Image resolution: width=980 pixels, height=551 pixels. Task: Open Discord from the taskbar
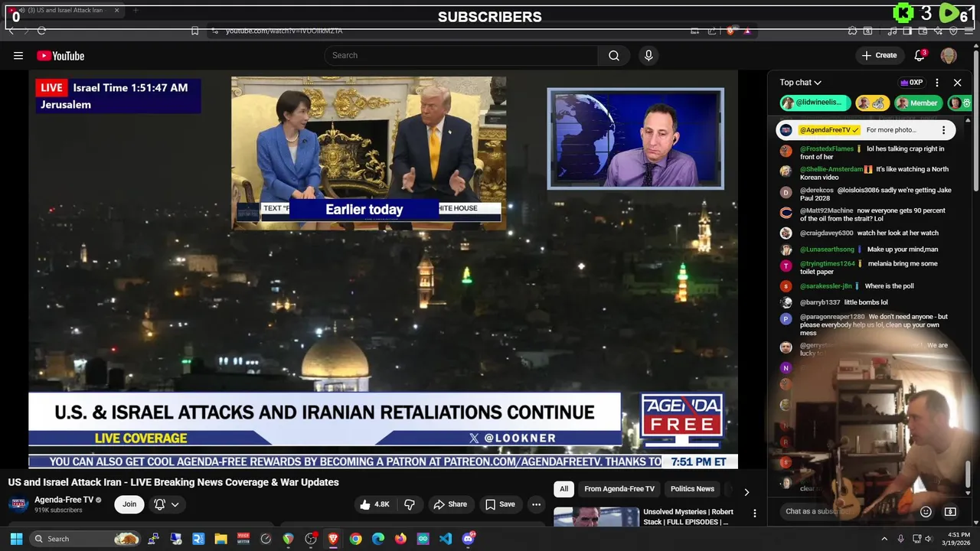(x=468, y=539)
